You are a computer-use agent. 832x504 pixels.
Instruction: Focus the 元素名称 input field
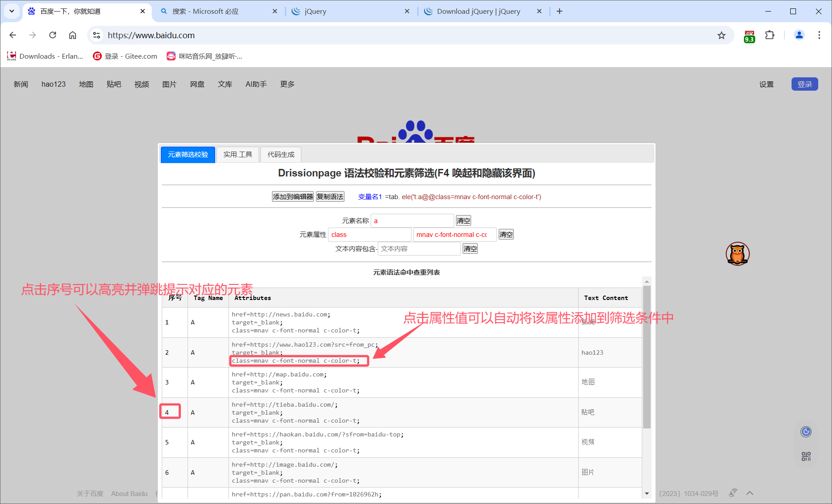[x=412, y=220]
